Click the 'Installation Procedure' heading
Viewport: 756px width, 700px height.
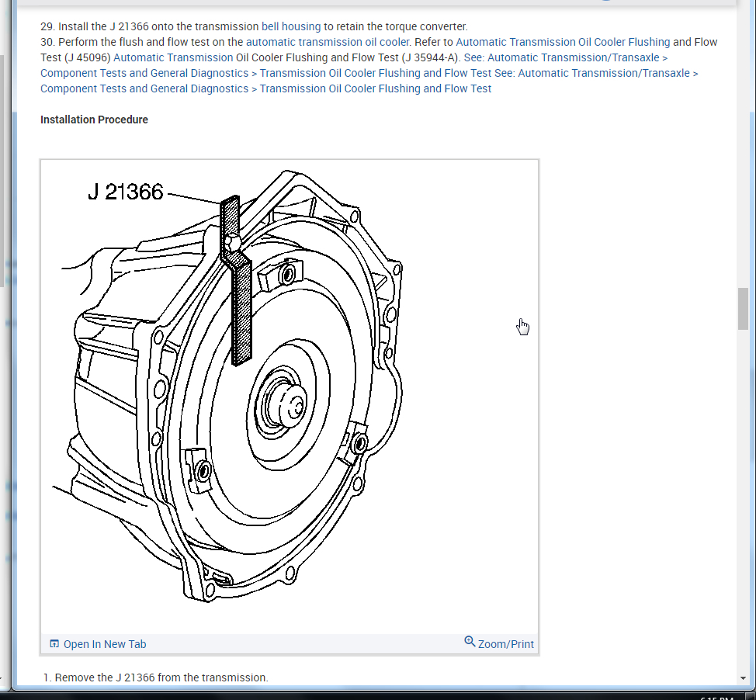coord(94,120)
